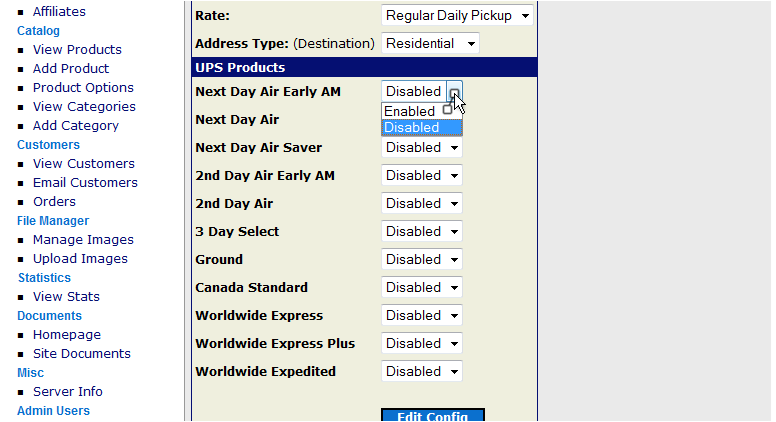
Task: Open the Rate dropdown
Action: tap(457, 16)
